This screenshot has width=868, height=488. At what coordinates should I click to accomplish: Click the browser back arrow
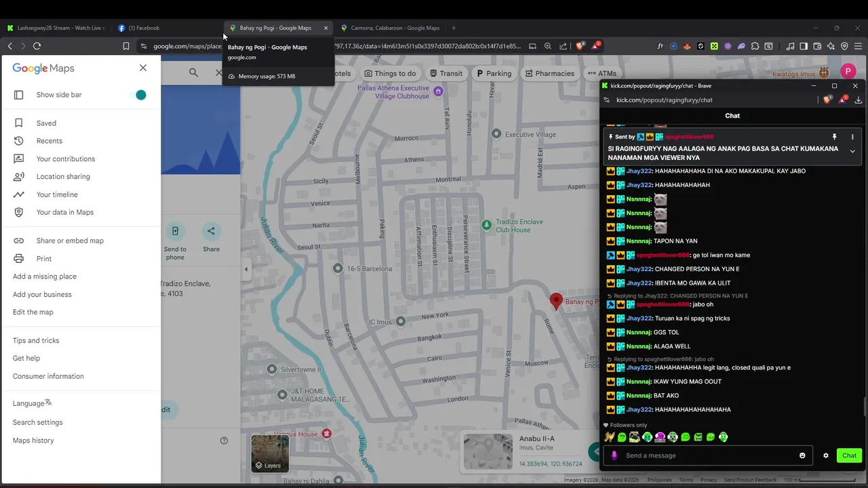coord(9,46)
